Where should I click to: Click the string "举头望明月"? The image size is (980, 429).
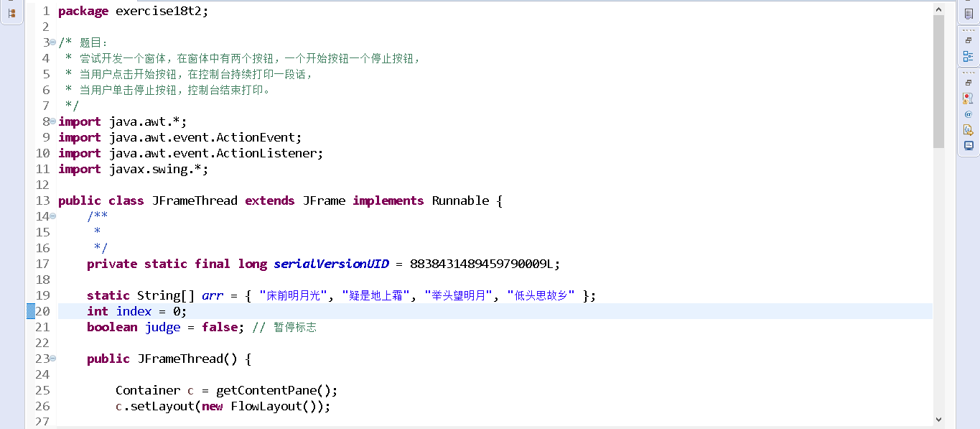[459, 295]
